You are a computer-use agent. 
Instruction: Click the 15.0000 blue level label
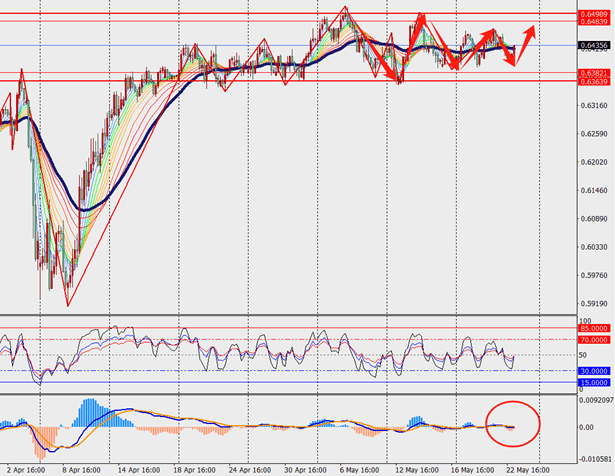pos(593,382)
